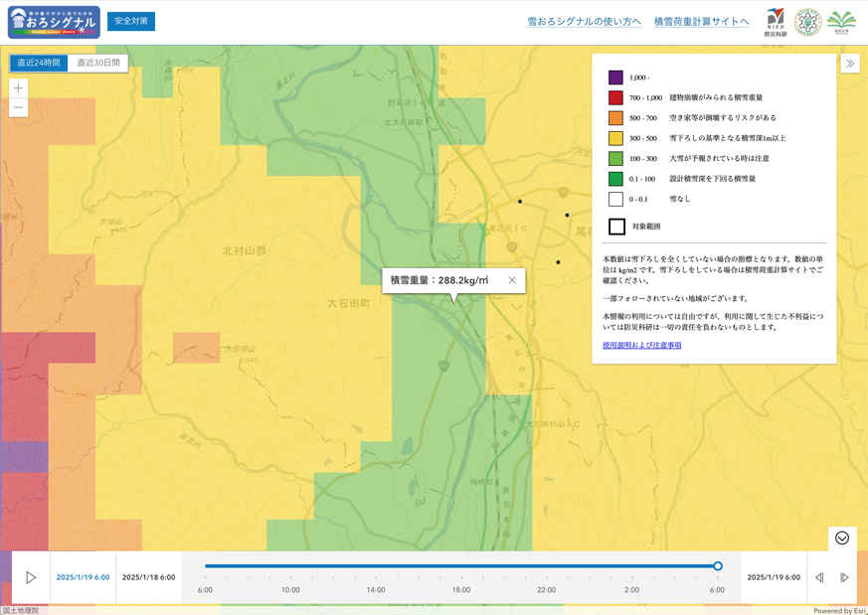Click the green leaf university logo

pyautogui.click(x=841, y=22)
